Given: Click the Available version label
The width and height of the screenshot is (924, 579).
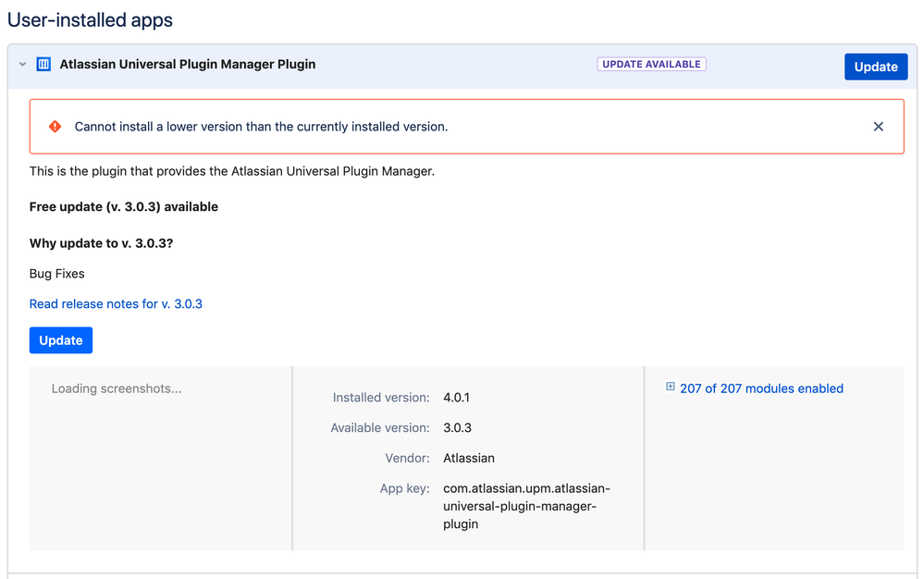Looking at the screenshot, I should point(380,427).
